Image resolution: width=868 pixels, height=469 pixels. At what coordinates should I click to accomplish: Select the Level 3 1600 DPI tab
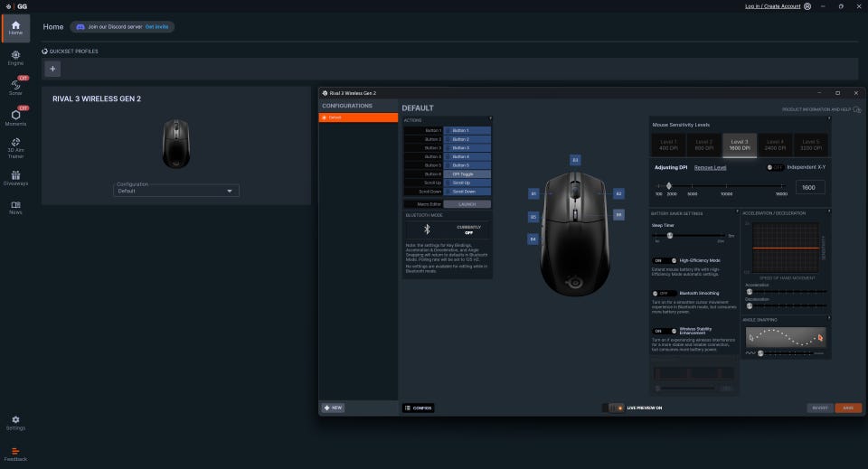(x=740, y=145)
